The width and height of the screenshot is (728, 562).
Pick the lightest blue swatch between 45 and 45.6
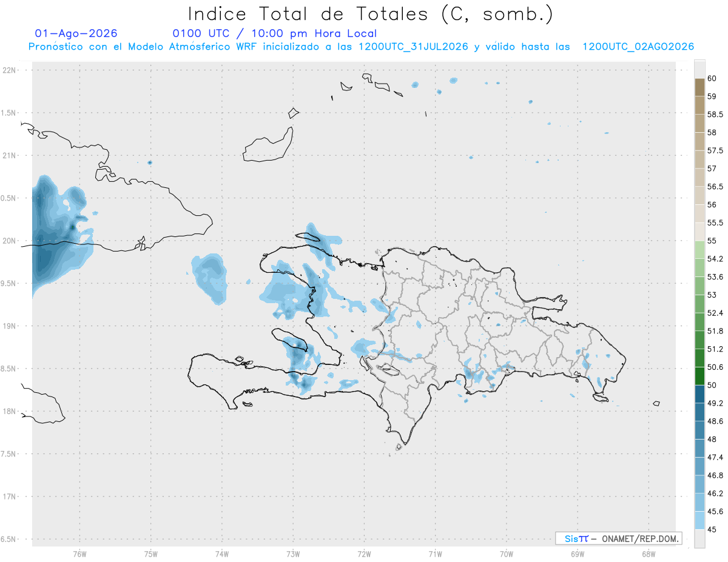click(699, 520)
